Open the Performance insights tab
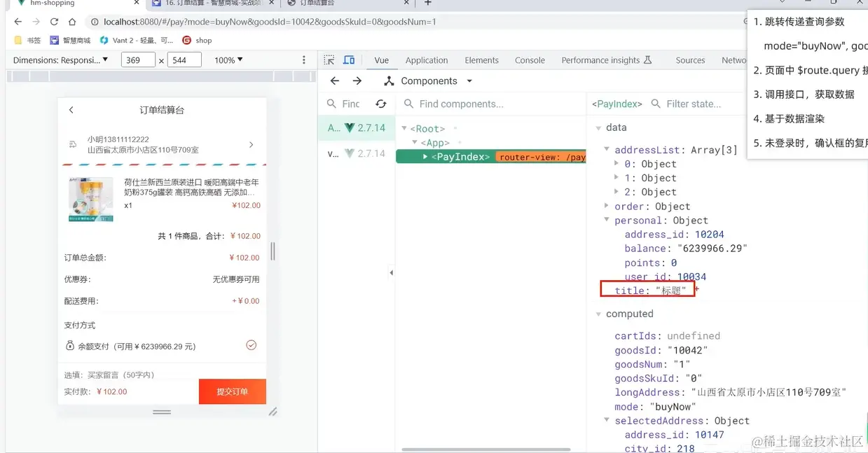The height and width of the screenshot is (453, 868). click(607, 60)
